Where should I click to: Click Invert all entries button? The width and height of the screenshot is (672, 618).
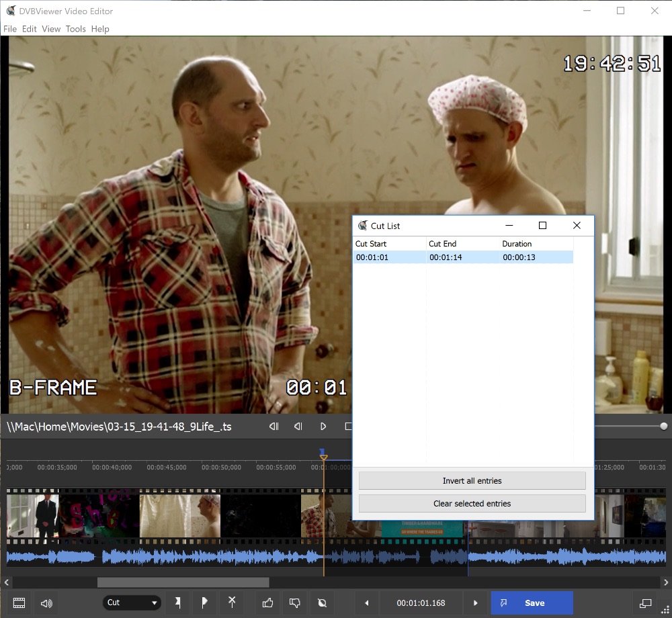[472, 481]
